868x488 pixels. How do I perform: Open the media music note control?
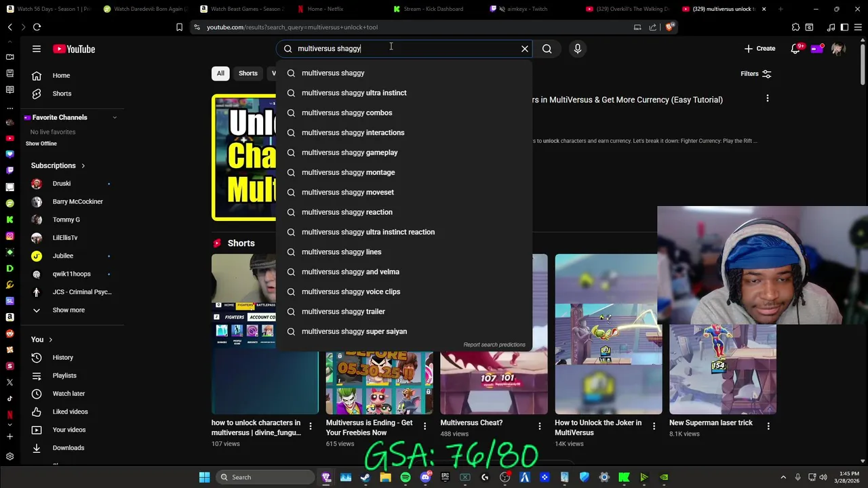pos(831,27)
